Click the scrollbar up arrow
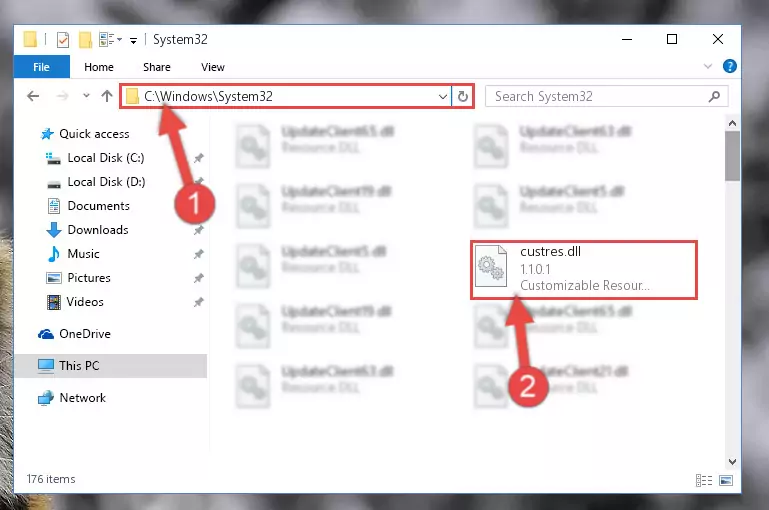Viewport: 769px width, 510px height. pos(732,123)
